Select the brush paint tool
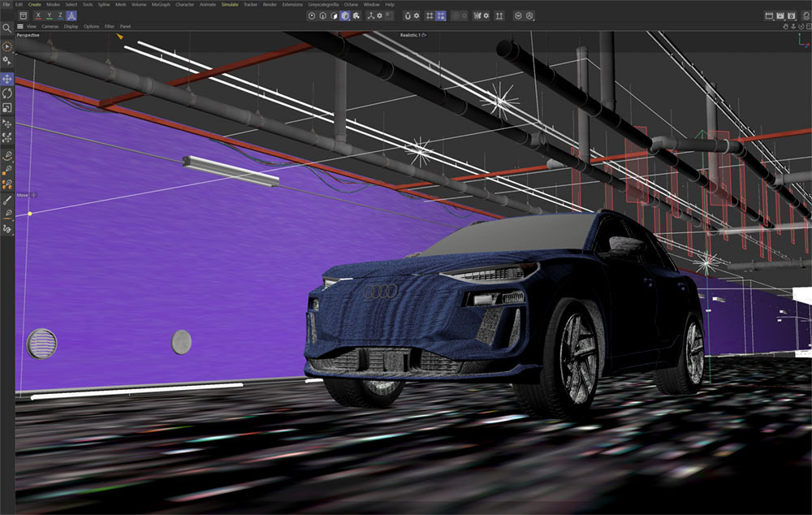This screenshot has height=515, width=812. pyautogui.click(x=6, y=200)
